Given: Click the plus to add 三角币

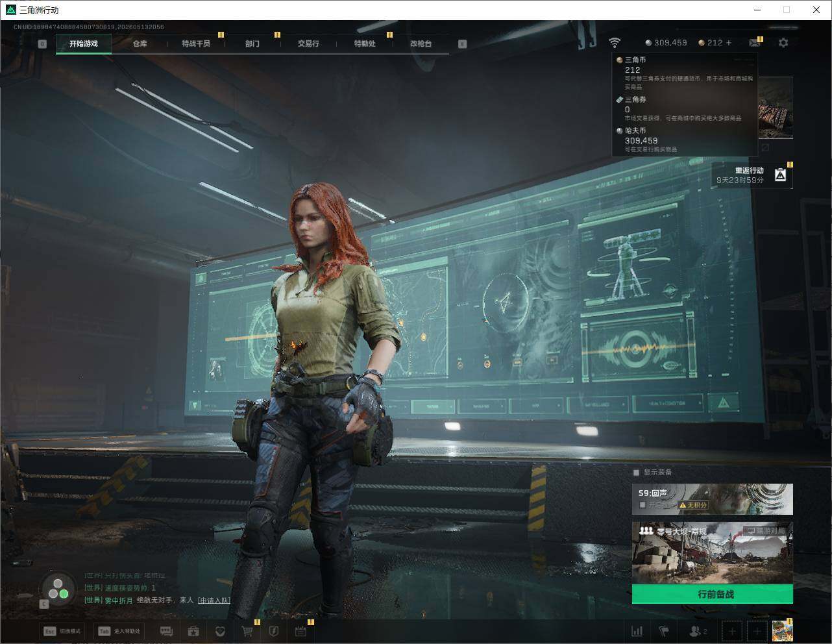Looking at the screenshot, I should 729,43.
